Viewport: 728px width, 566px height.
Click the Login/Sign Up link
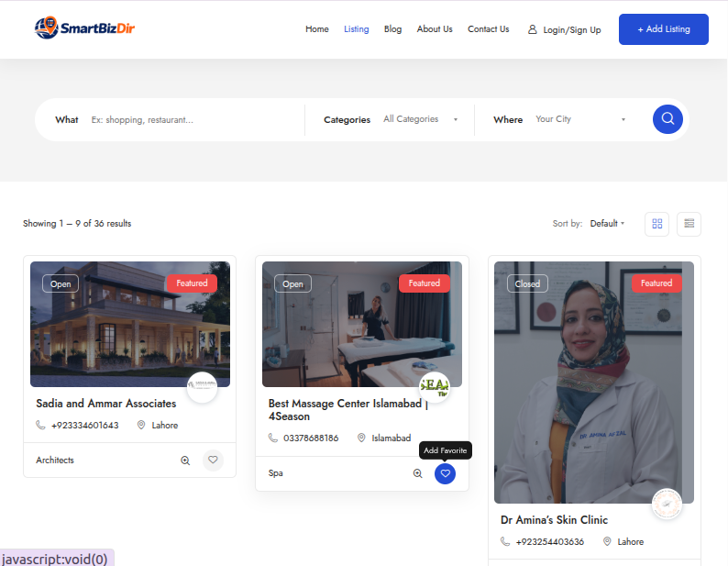coord(572,29)
